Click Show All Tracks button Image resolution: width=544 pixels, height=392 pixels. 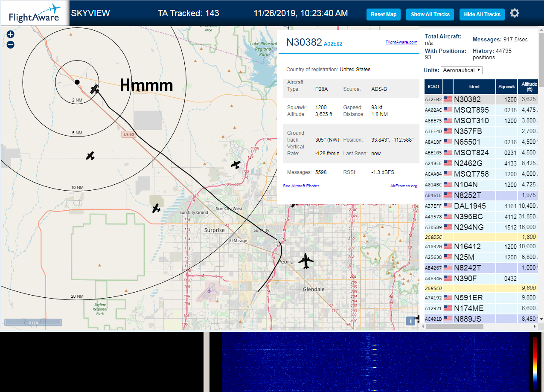coord(430,15)
